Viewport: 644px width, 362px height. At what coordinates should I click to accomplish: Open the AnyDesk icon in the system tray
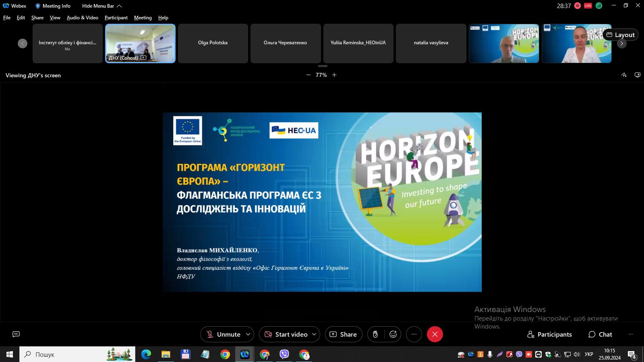click(x=529, y=354)
